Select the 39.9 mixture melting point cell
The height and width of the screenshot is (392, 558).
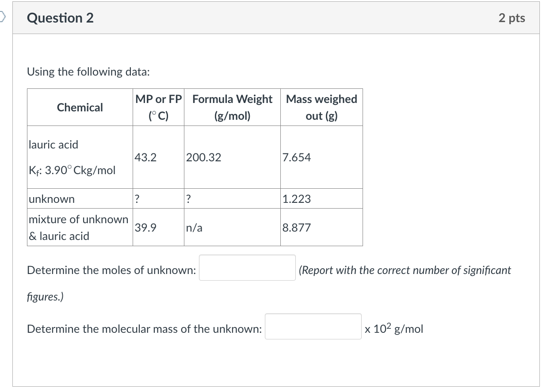[145, 227]
